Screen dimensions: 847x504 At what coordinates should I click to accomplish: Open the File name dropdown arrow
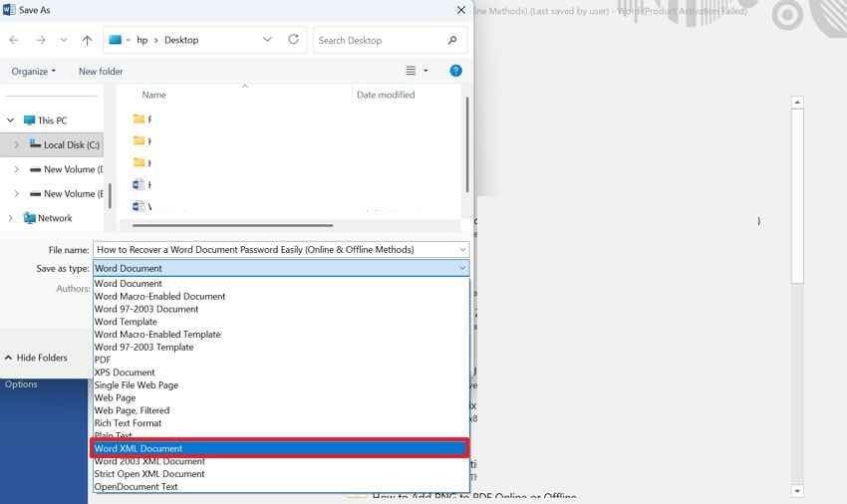coord(463,250)
